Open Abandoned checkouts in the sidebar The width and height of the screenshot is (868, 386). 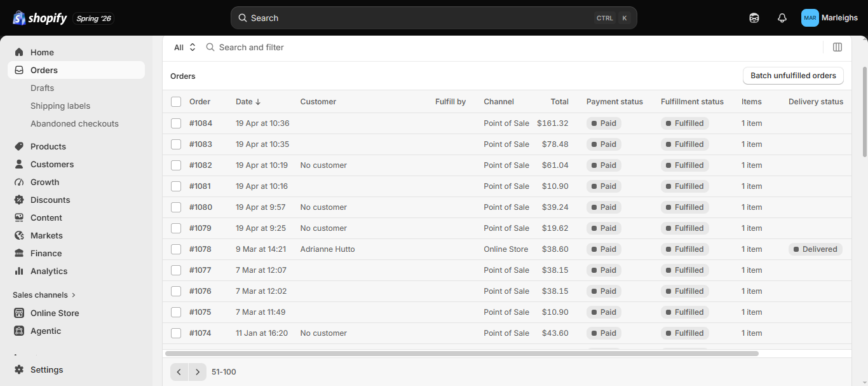click(x=74, y=123)
